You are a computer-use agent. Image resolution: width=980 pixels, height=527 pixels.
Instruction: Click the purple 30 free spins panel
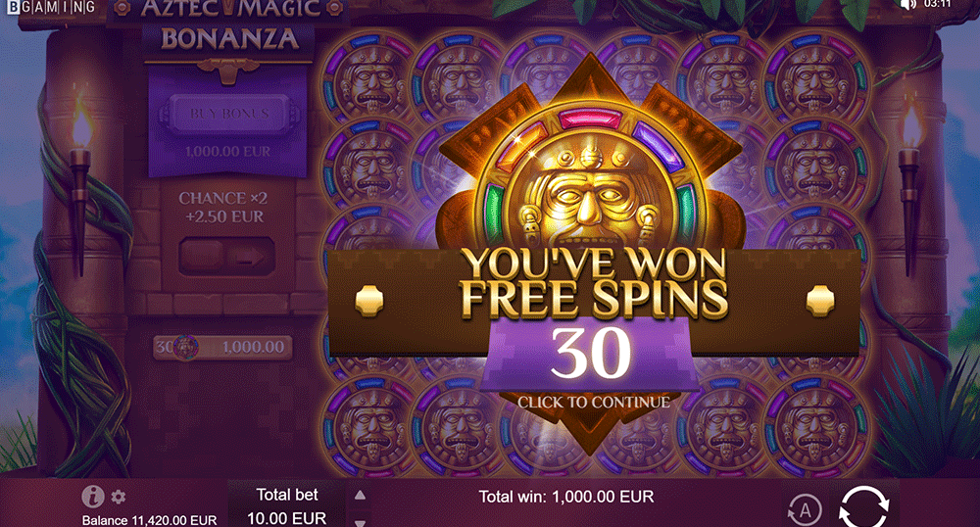591,354
